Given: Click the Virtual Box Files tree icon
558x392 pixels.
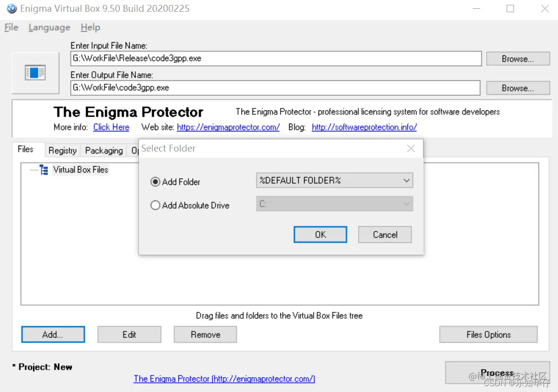Looking at the screenshot, I should (x=44, y=170).
